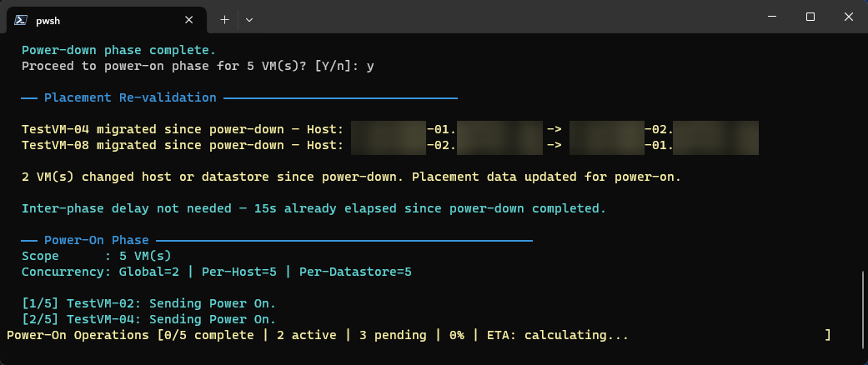Close the Windows Terminal window
The image size is (868, 365).
tap(848, 17)
